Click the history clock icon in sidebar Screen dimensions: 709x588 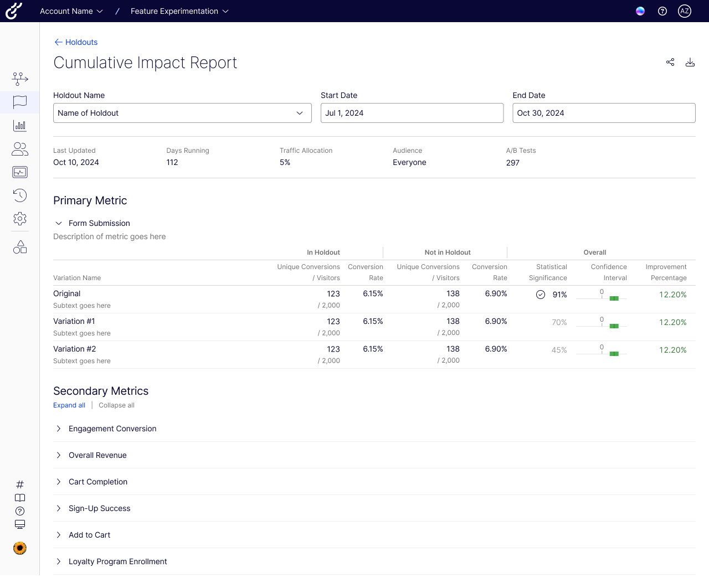19,195
